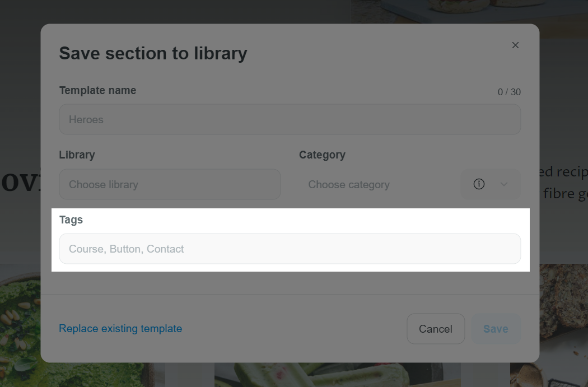Click the info icon beside Choose category
The height and width of the screenshot is (387, 588).
pyautogui.click(x=479, y=184)
